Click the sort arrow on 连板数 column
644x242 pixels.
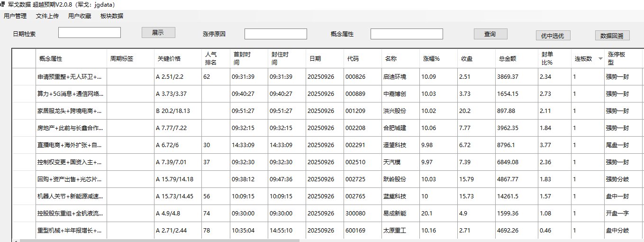[600, 59]
